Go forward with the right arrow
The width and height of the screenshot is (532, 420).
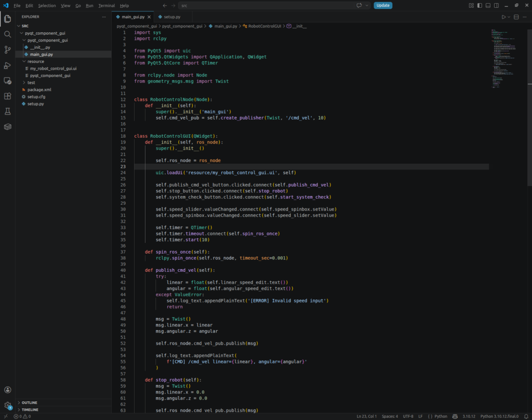click(174, 5)
